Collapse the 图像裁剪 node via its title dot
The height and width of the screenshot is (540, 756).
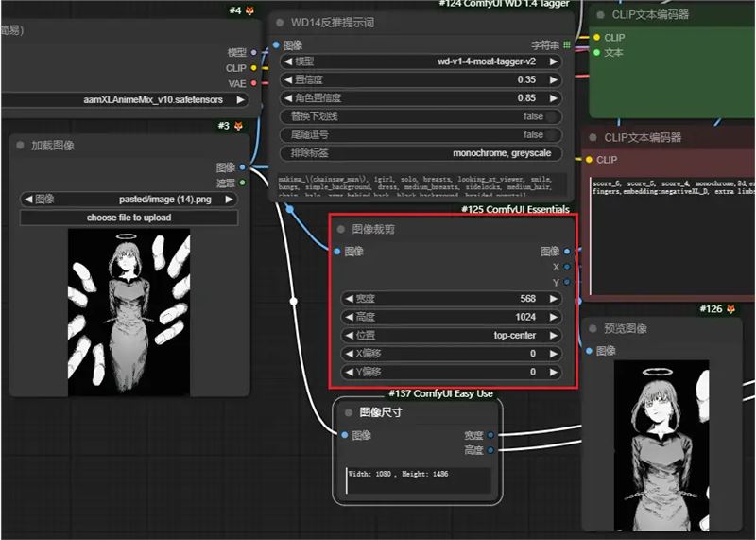341,229
